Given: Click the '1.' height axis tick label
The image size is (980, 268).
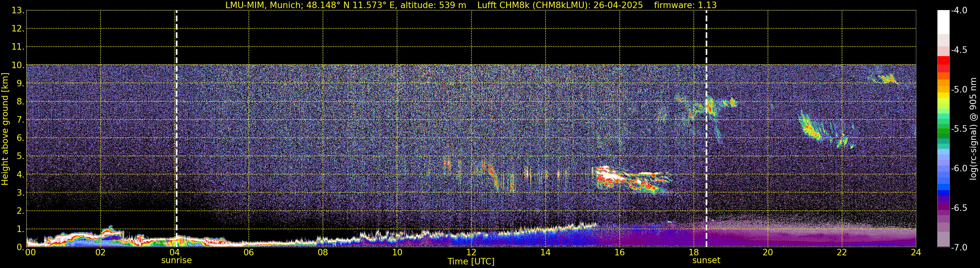Looking at the screenshot, I should [x=20, y=229].
